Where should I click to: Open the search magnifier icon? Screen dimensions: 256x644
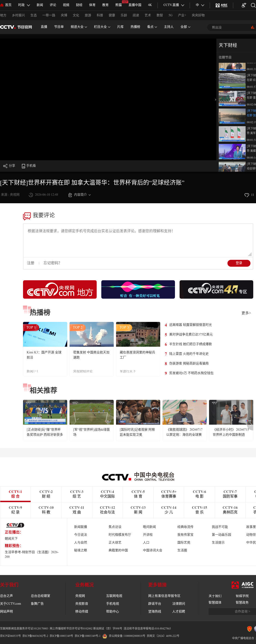click(x=253, y=5)
